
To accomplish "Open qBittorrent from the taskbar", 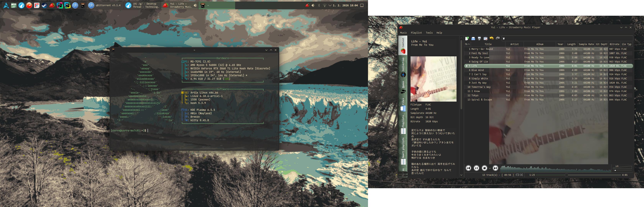I will (x=105, y=5).
